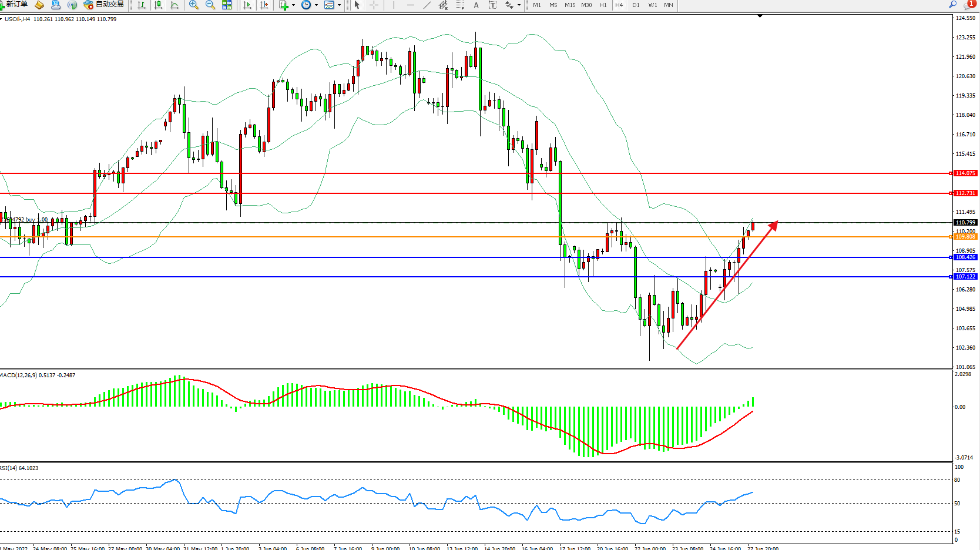Image resolution: width=980 pixels, height=550 pixels.
Task: Click the 114.075 red price level label
Action: click(x=965, y=173)
